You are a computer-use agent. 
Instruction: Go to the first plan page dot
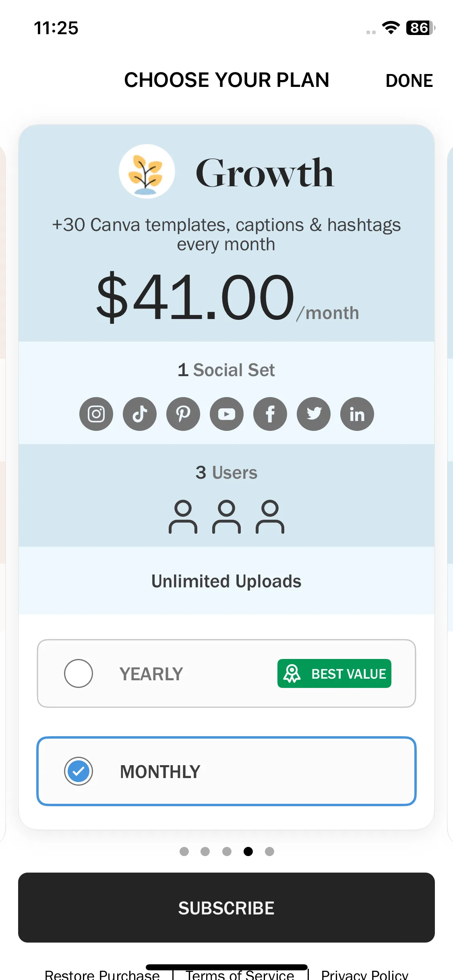184,851
